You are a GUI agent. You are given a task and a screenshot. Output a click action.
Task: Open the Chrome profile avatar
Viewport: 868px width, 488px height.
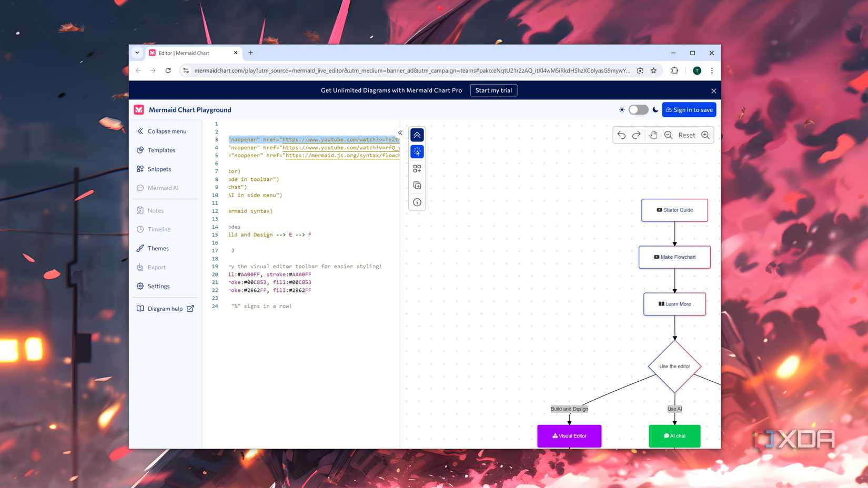tap(697, 70)
